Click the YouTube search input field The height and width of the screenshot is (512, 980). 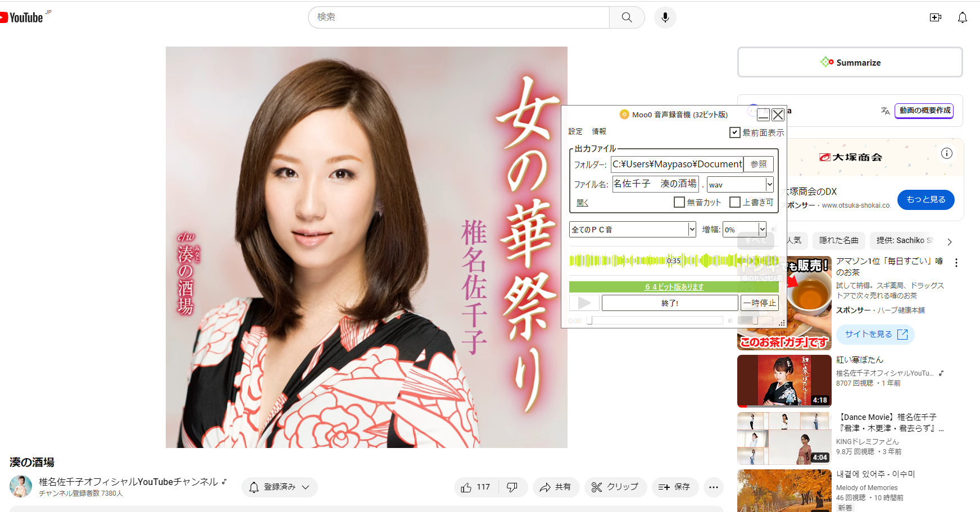click(459, 17)
